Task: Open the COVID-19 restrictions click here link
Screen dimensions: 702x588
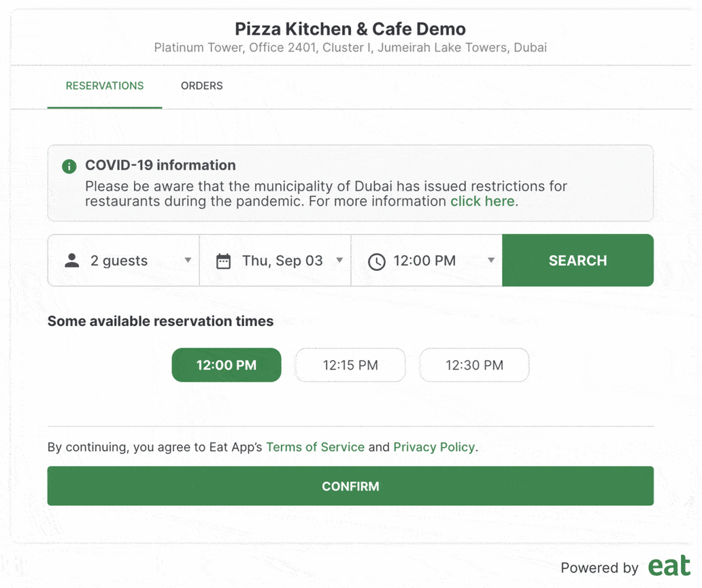Action: [482, 201]
